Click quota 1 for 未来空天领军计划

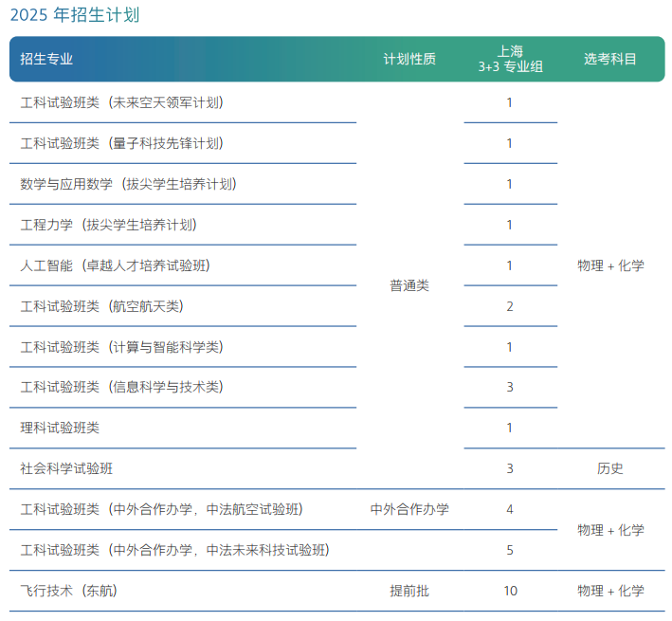[510, 102]
